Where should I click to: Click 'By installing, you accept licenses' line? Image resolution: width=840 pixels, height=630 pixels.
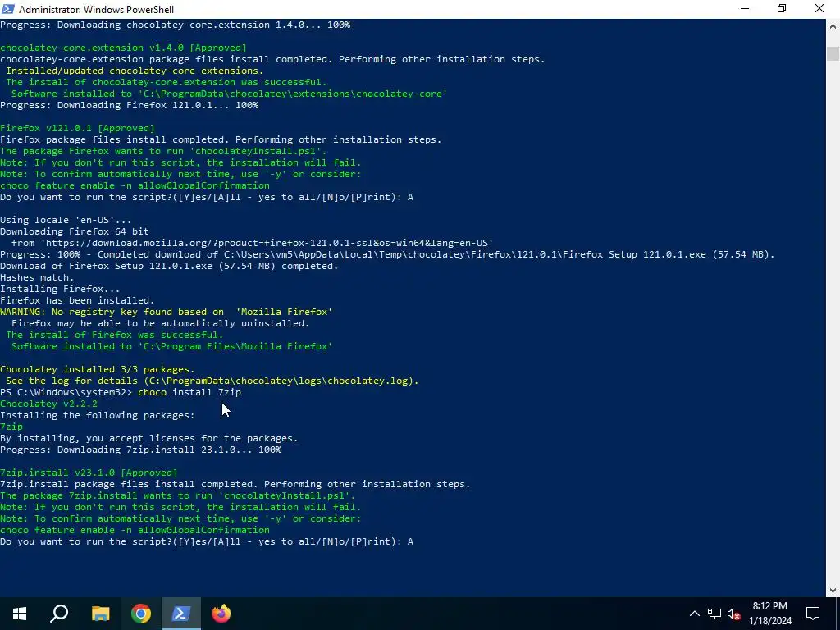pyautogui.click(x=149, y=438)
